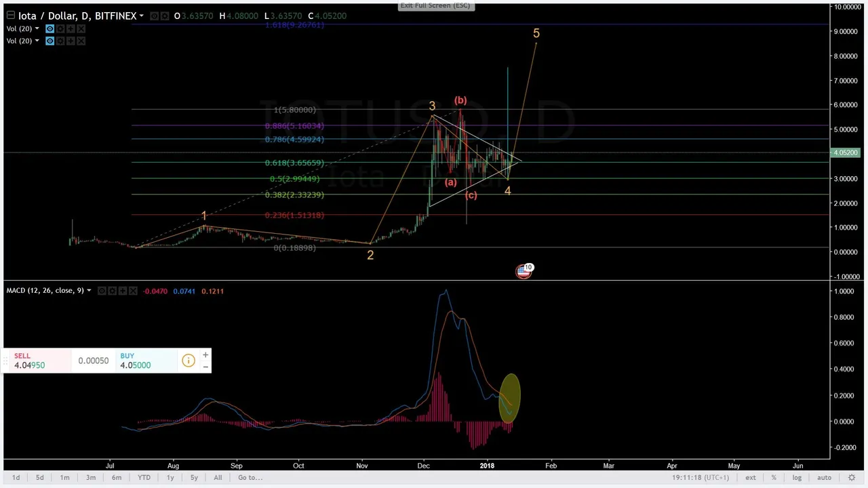The width and height of the screenshot is (868, 488).
Task: Click the spread value 0.00050 field
Action: pyautogui.click(x=94, y=361)
